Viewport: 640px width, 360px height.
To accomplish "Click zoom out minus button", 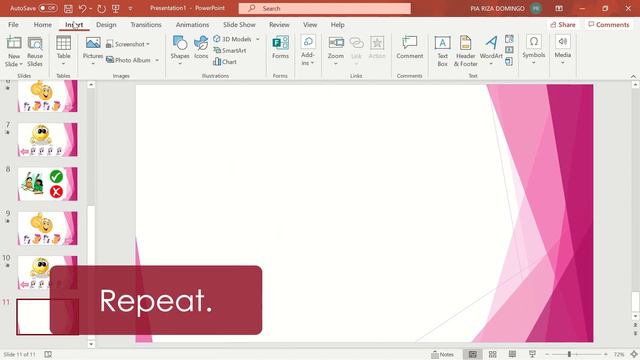I will pos(547,354).
